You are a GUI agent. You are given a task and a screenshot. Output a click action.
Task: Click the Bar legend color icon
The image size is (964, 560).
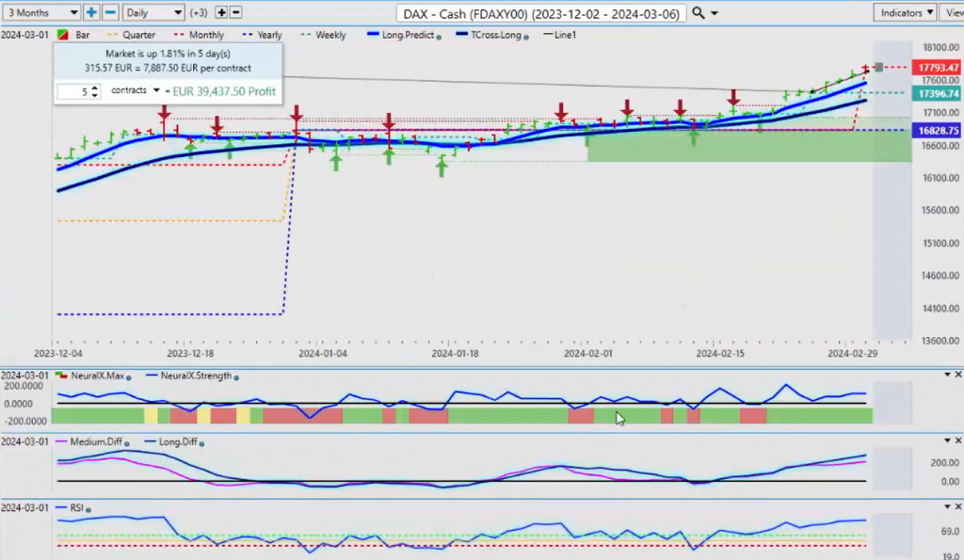pos(63,35)
